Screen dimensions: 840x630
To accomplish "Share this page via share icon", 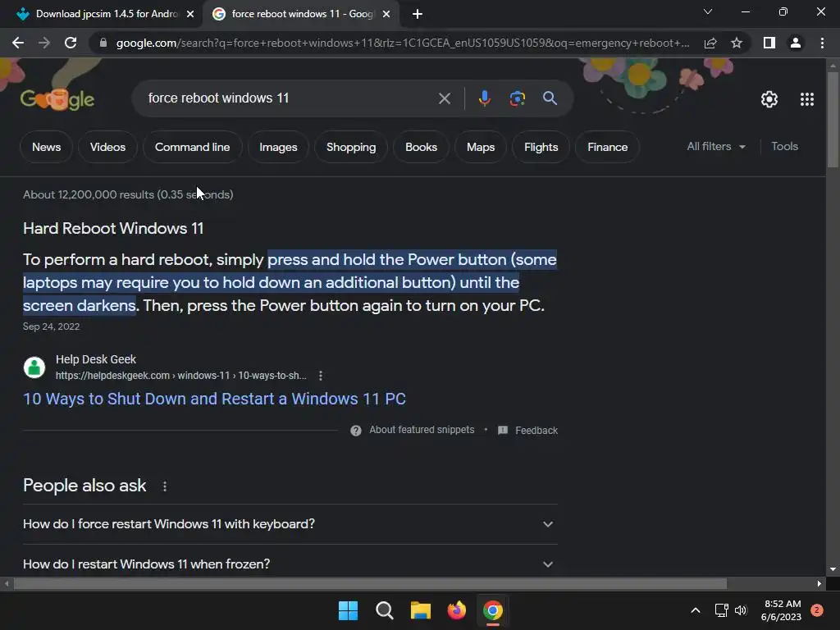I will coord(710,43).
